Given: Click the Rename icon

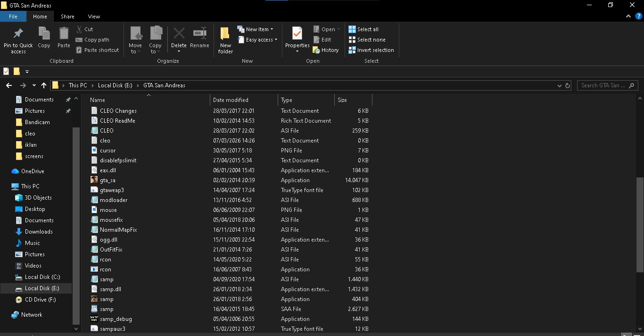Looking at the screenshot, I should click(x=200, y=34).
